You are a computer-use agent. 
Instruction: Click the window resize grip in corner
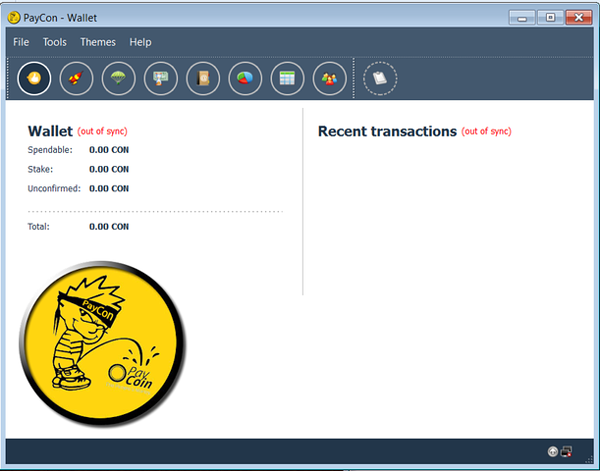pos(589,460)
